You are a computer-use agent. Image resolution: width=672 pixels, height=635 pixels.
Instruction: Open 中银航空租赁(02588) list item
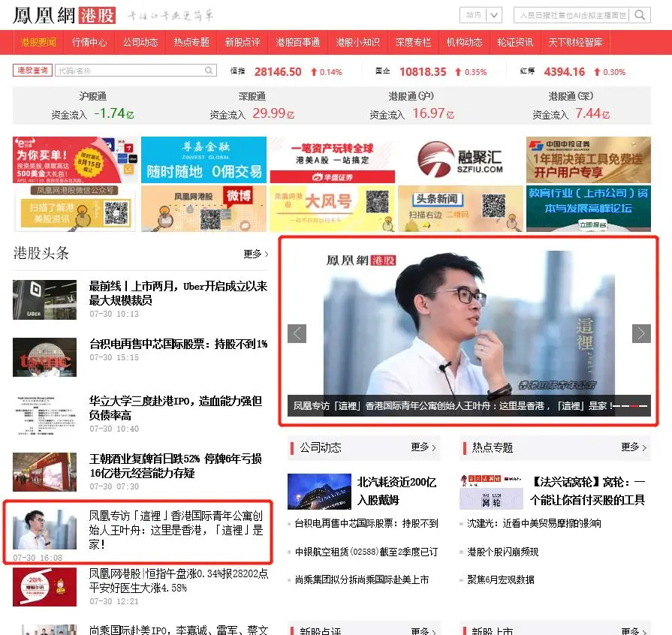click(366, 552)
